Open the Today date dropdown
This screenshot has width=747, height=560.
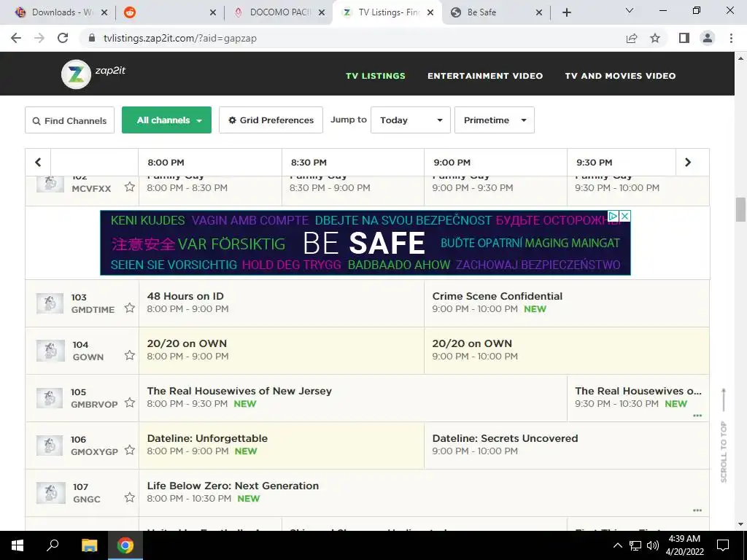(x=410, y=120)
